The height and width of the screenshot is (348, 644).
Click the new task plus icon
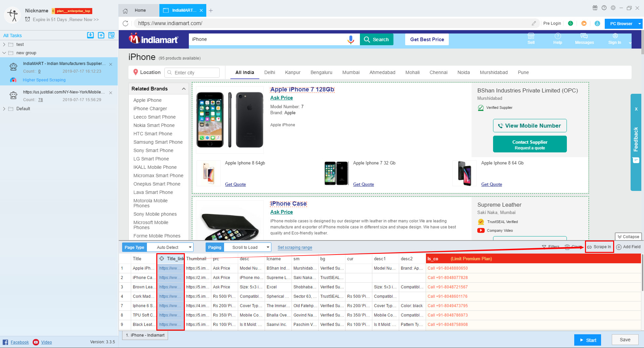click(x=101, y=35)
